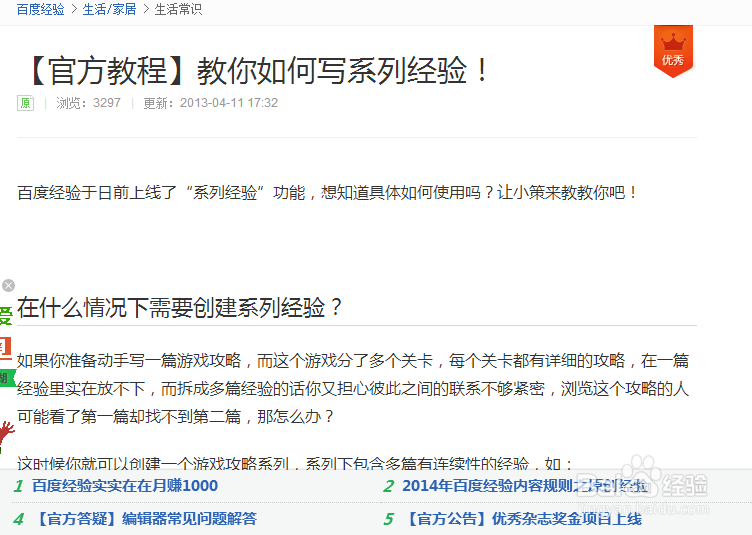This screenshot has height=535, width=752.
Task: Open link 2014年百度经验内容规则
Action: pyautogui.click(x=525, y=486)
